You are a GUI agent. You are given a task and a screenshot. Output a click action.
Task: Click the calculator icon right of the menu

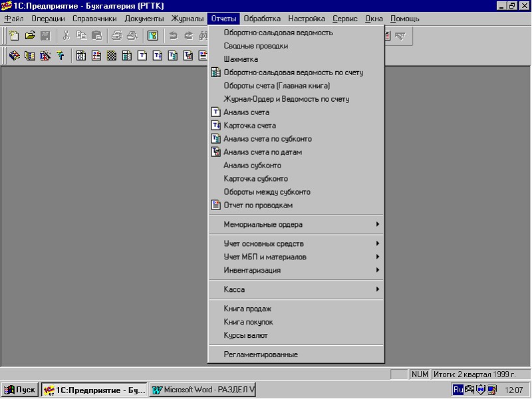[388, 36]
